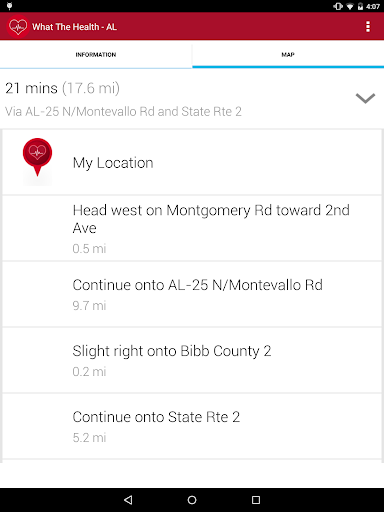Screen dimensions: 384x512
Task: Tap the vibrate mode status icon
Action: tap(338, 6)
